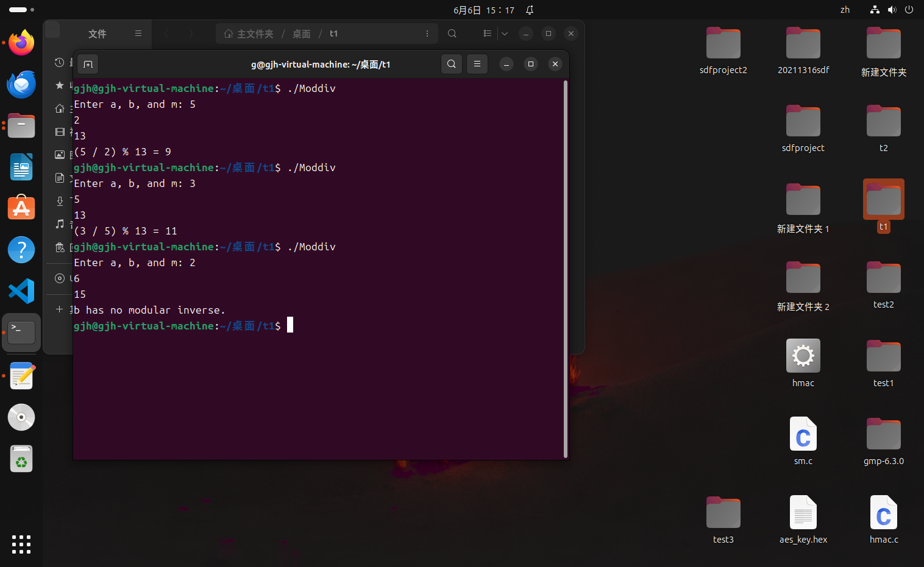Select the 新建文件夹 1 desktop folder
The height and width of the screenshot is (567, 924).
[x=803, y=208]
